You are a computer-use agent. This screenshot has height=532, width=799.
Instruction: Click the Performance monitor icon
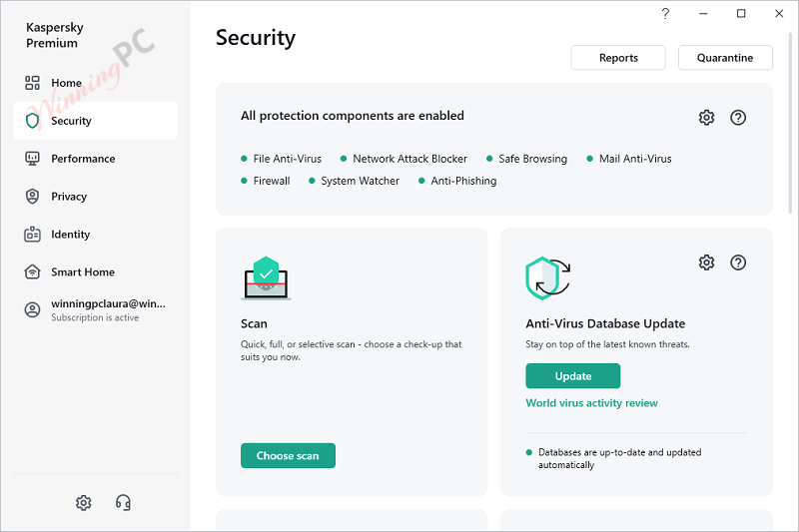(x=32, y=159)
